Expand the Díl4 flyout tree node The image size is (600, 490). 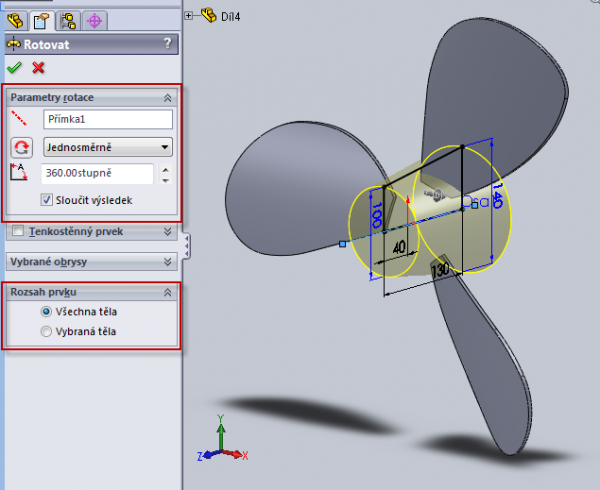point(189,15)
